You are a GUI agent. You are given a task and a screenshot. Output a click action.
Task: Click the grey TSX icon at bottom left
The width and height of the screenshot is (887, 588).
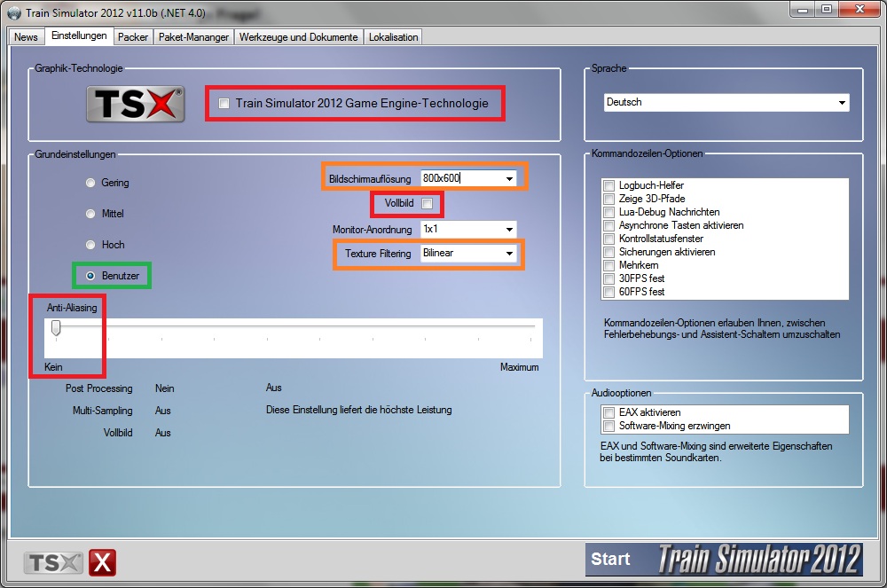53,562
